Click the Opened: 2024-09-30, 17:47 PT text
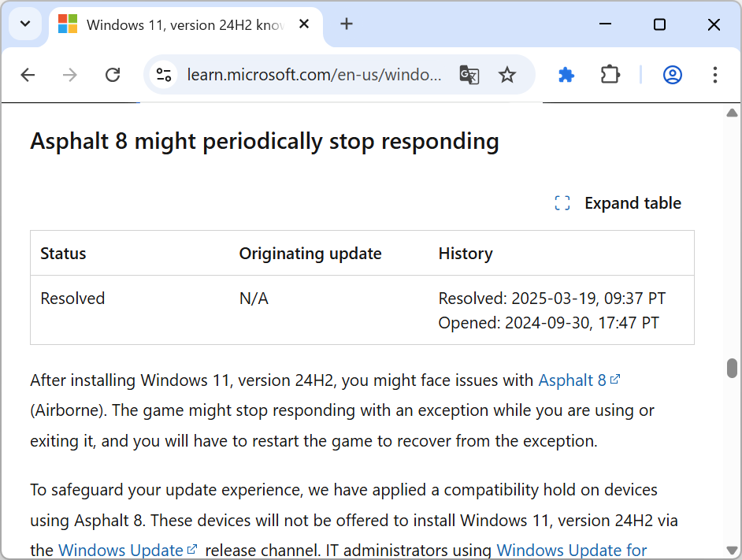 548,323
